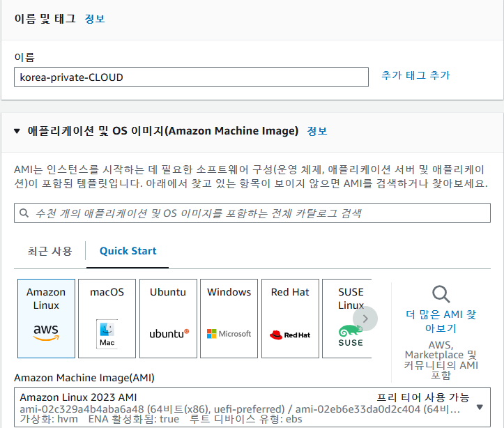Click the ami-02c329a4b4aba6a48 ID text
The height and width of the screenshot is (428, 504).
coord(82,409)
